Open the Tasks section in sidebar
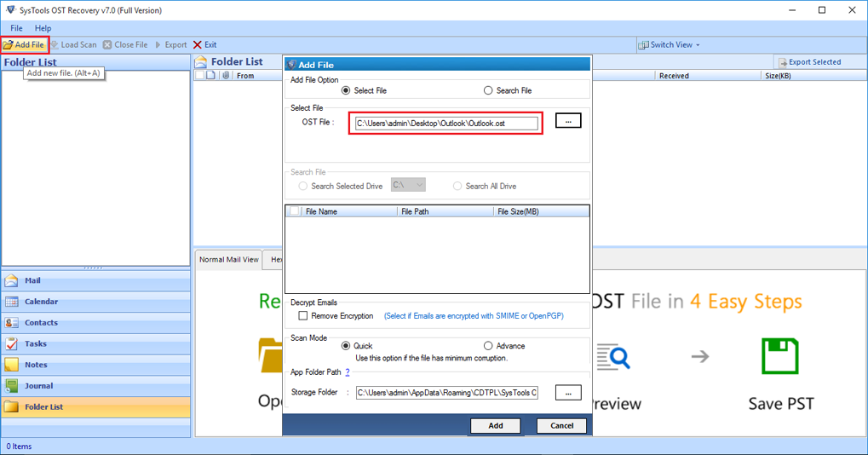The width and height of the screenshot is (868, 455). pyautogui.click(x=36, y=343)
